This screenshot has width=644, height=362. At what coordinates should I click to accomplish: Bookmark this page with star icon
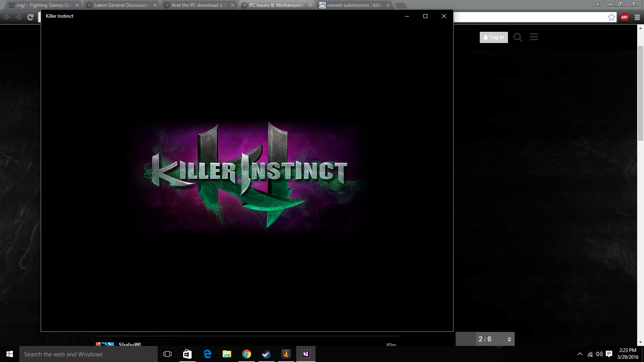[611, 17]
